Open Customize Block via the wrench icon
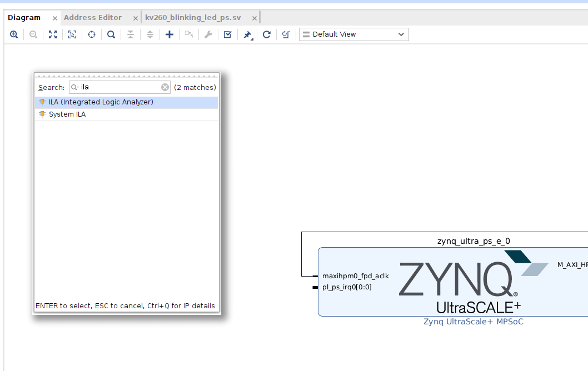The height and width of the screenshot is (371, 588). tap(208, 34)
